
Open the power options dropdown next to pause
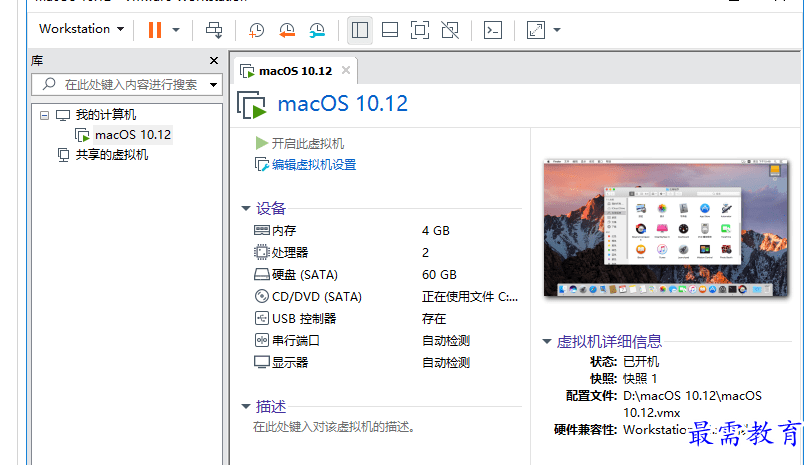[x=176, y=29]
